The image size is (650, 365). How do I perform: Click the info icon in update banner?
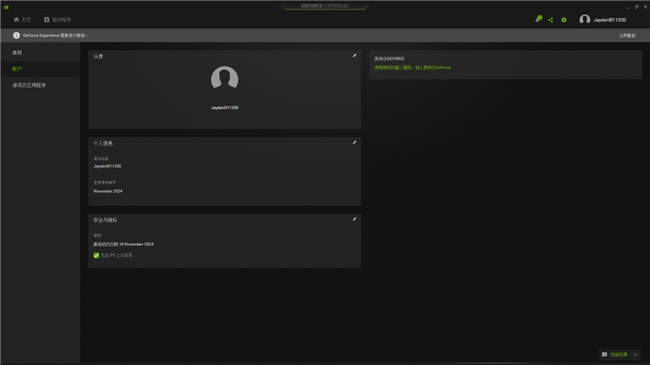click(16, 35)
